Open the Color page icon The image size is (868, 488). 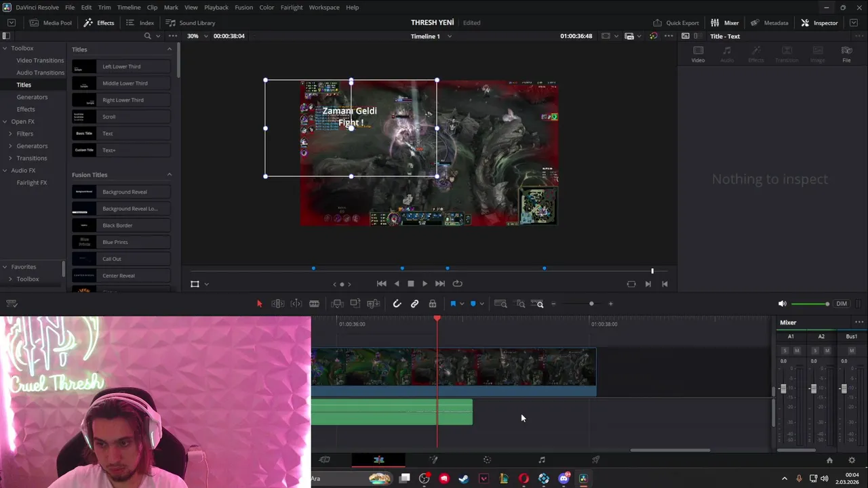point(487,460)
